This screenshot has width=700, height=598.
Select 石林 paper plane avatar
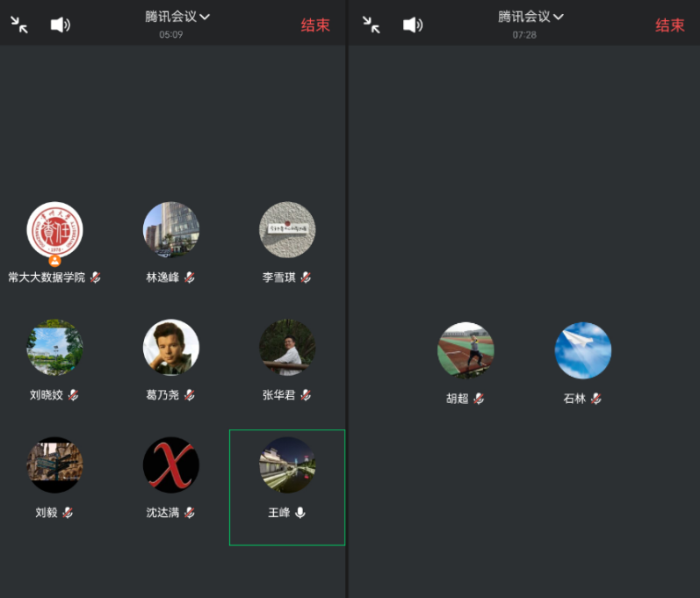coord(583,350)
